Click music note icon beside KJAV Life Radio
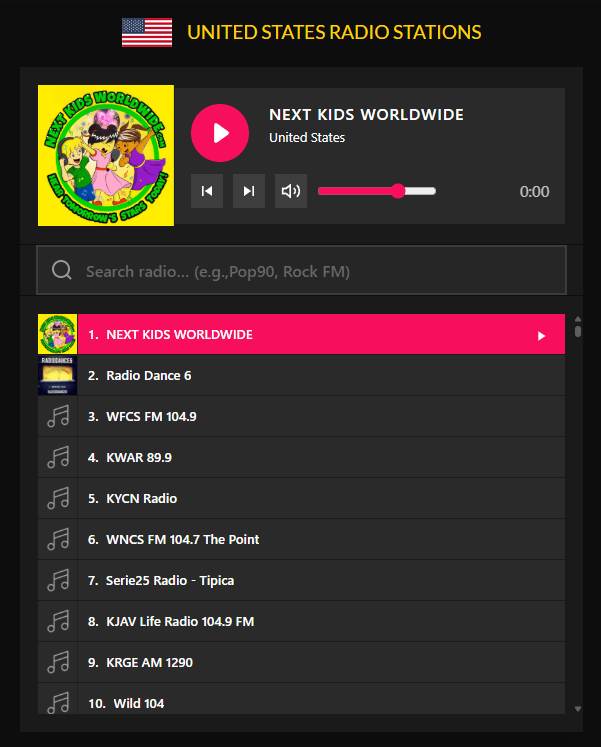Screen dimensions: 601x747 (x=58, y=622)
